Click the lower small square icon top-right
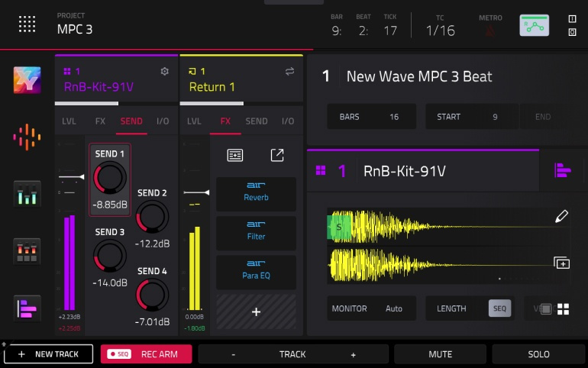This screenshot has width=588, height=368. (x=572, y=32)
